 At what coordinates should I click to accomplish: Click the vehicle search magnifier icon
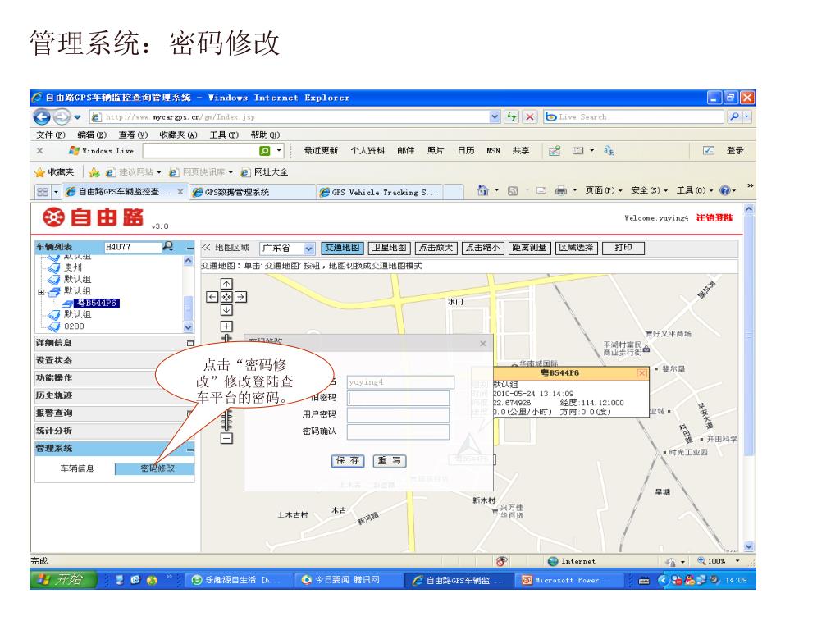click(x=167, y=247)
